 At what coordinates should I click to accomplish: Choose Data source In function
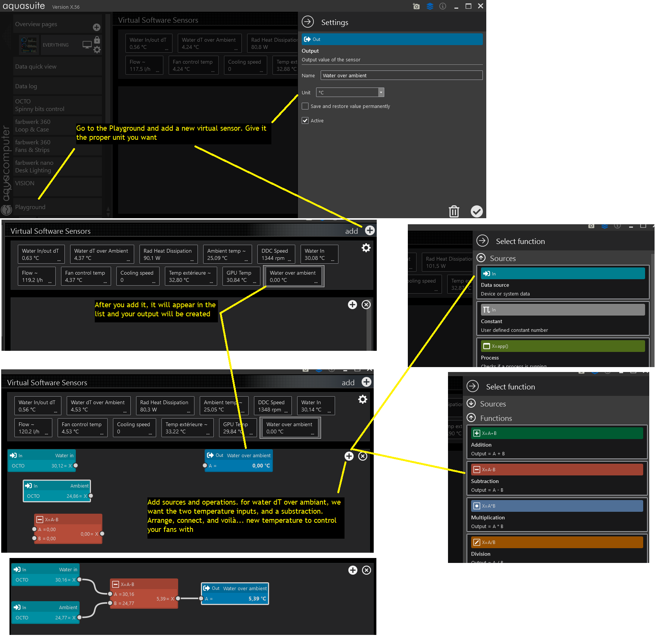click(x=563, y=282)
